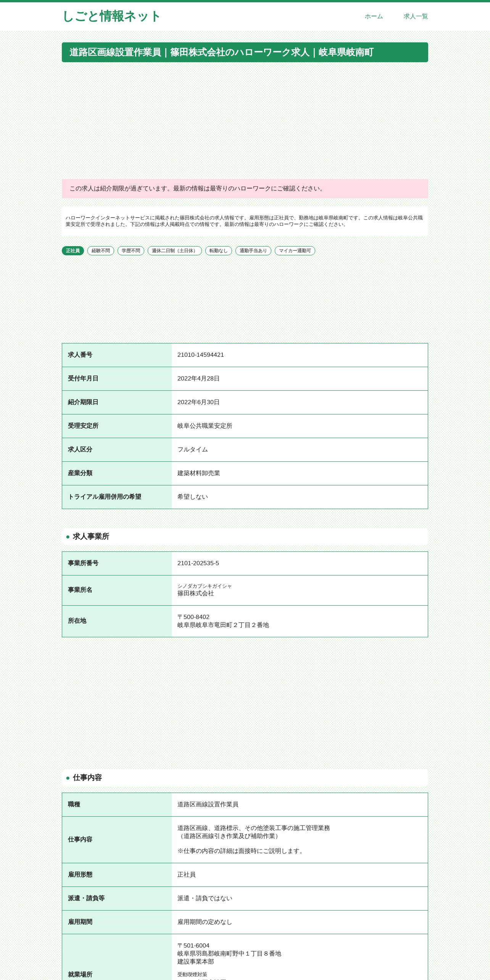Image resolution: width=490 pixels, height=980 pixels.
Task: Click the 雇用期間 row label
Action: click(x=80, y=922)
